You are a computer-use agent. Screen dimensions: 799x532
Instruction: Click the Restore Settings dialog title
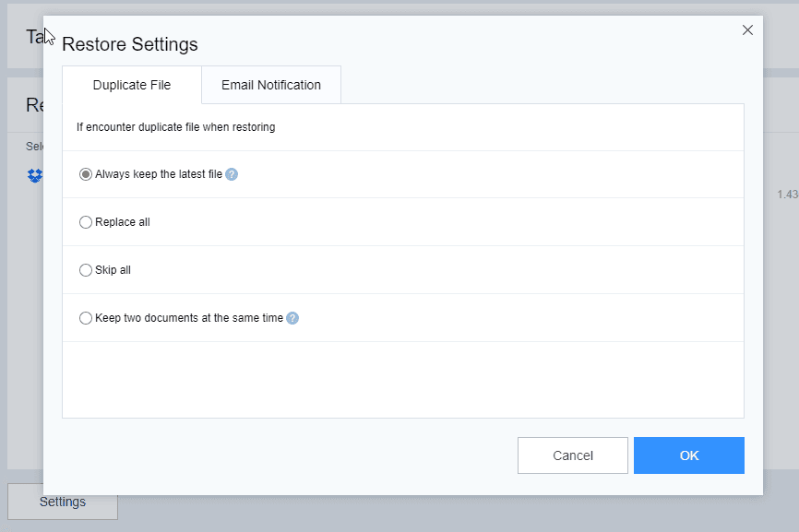click(x=130, y=44)
